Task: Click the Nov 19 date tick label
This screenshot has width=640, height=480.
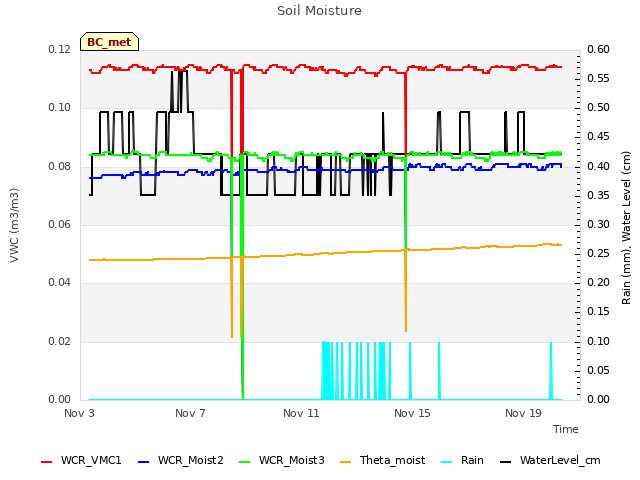Action: pos(523,413)
